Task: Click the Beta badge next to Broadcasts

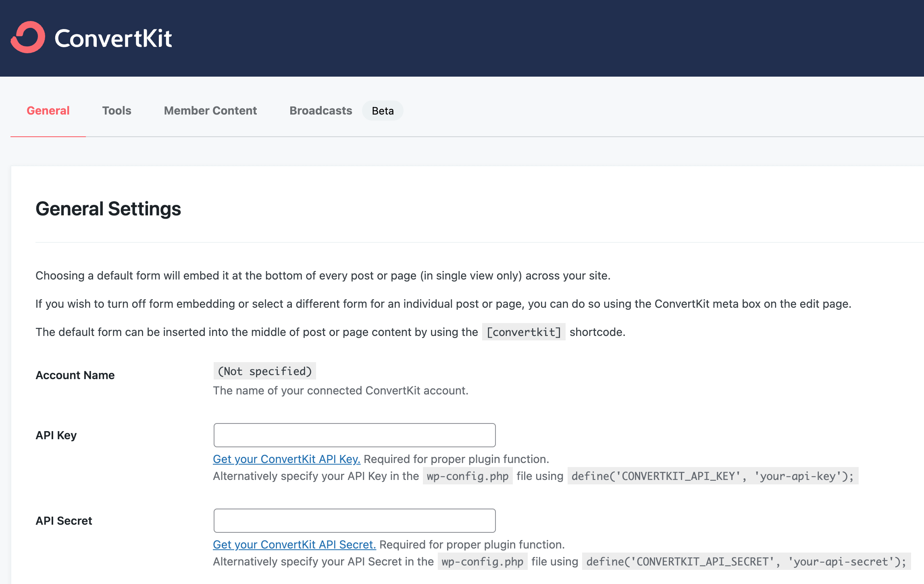Action: pos(383,111)
